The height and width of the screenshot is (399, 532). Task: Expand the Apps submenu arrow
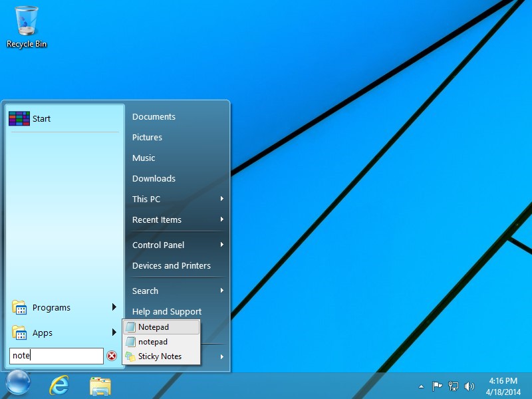click(114, 332)
